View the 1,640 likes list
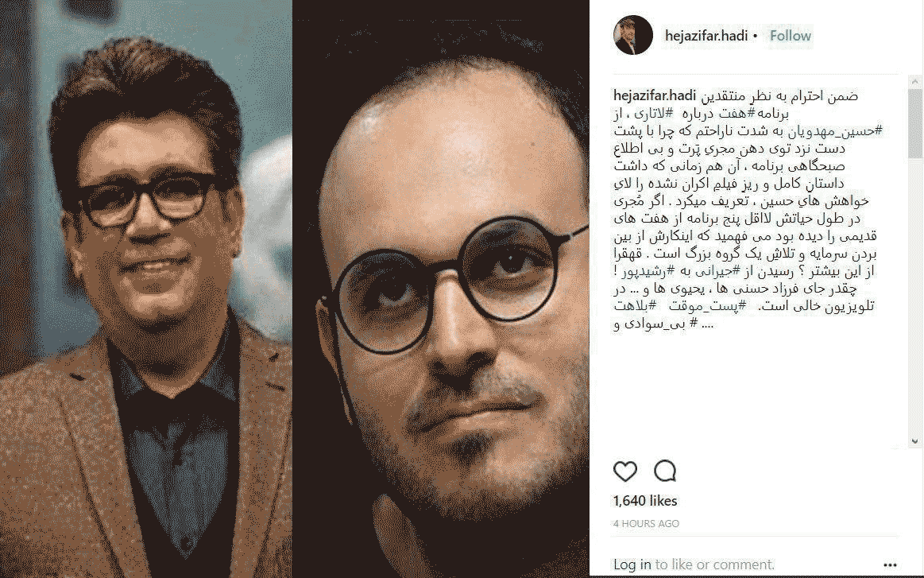This screenshot has width=924, height=578. 645,501
